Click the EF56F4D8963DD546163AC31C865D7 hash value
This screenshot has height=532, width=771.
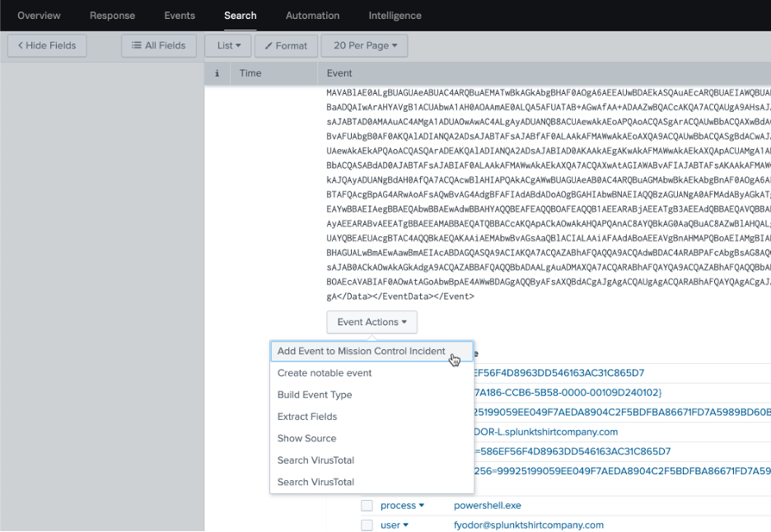pos(559,373)
